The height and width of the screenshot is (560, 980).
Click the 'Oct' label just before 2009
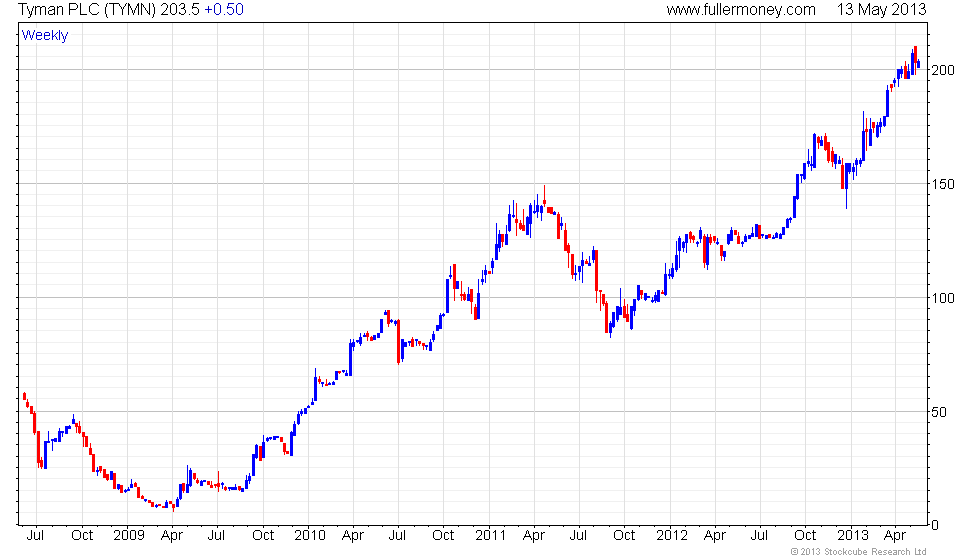[x=82, y=535]
